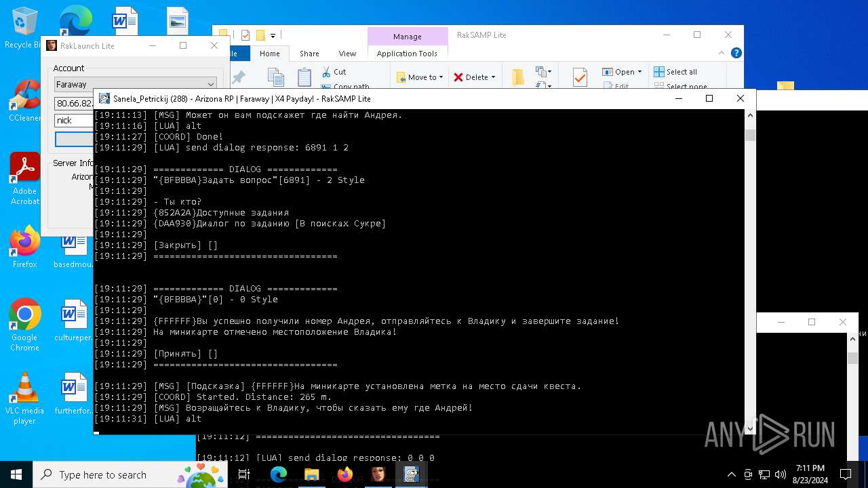Collapse the Explorer ribbon chevron
This screenshot has height=488, width=868.
point(723,53)
